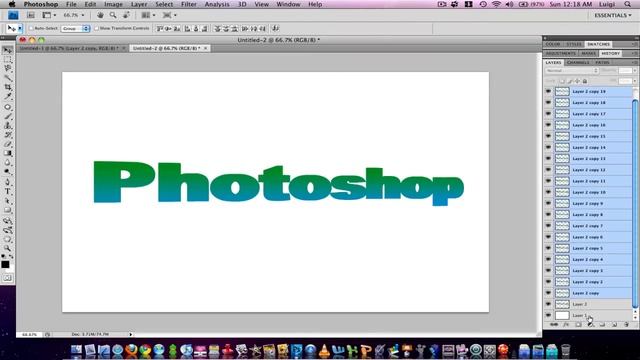Click the Add layer style fx icon
The width and height of the screenshot is (640, 360).
(x=566, y=324)
